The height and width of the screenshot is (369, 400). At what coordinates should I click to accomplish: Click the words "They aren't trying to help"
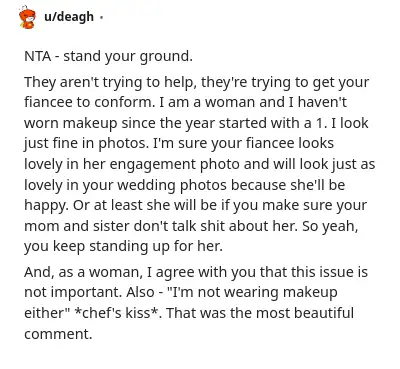[x=110, y=82]
